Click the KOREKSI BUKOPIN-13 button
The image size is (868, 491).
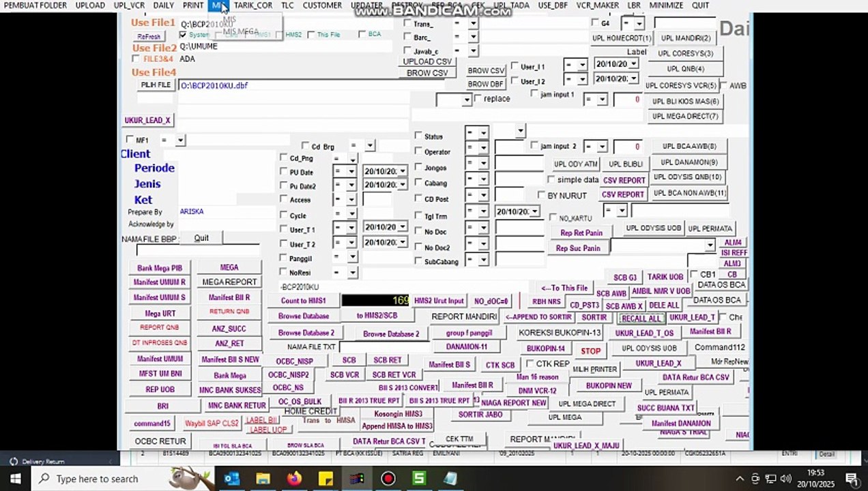(x=560, y=333)
